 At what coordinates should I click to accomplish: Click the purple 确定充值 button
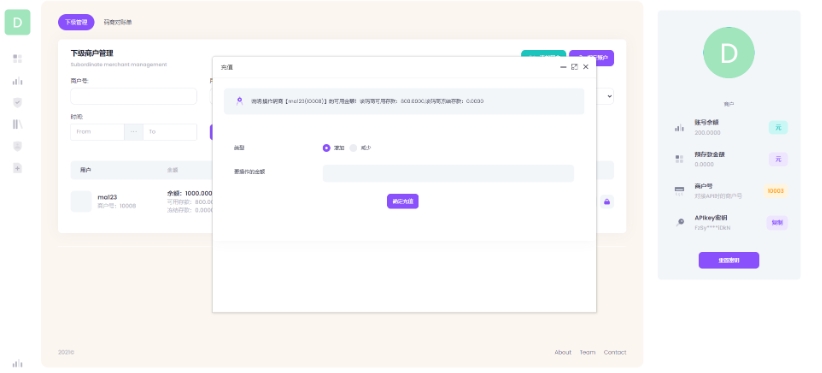(x=403, y=201)
